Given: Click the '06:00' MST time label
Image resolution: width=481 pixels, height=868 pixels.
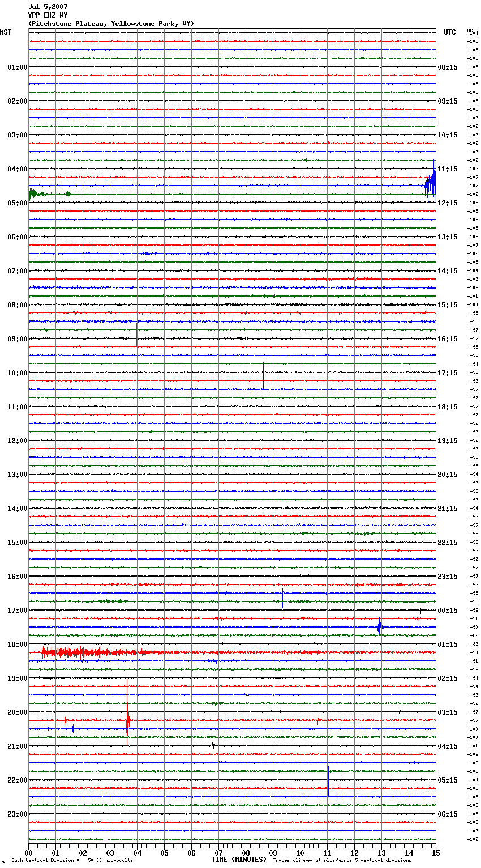Looking at the screenshot, I should coord(18,237).
